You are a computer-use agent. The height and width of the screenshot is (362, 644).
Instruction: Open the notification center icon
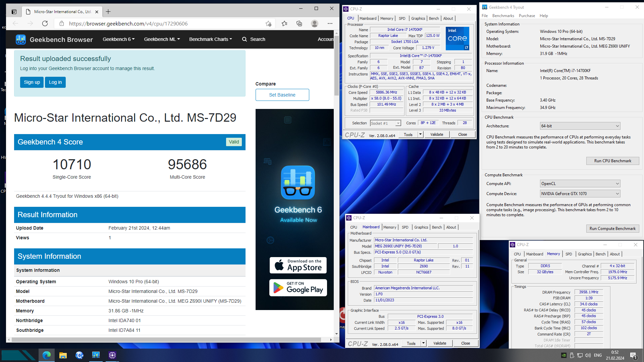click(x=633, y=355)
